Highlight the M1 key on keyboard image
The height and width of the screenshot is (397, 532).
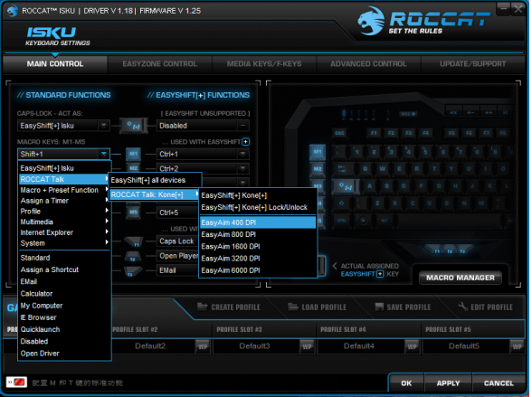pos(318,152)
